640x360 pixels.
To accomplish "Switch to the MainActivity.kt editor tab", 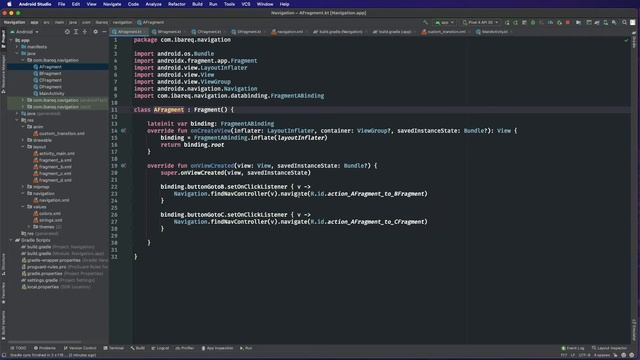I will point(494,31).
